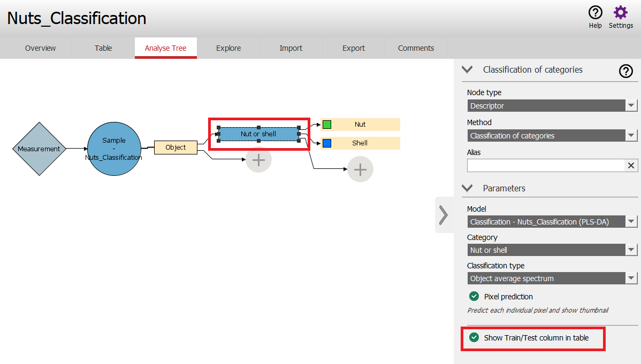Click the help icon beside Classification of categories
Screen dimensions: 641x364
[x=625, y=71]
